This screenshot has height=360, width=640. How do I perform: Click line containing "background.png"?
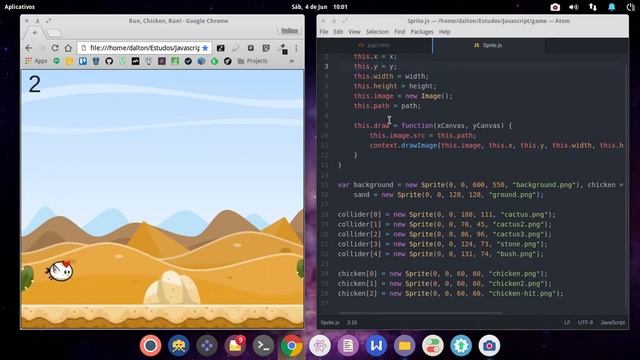point(480,185)
